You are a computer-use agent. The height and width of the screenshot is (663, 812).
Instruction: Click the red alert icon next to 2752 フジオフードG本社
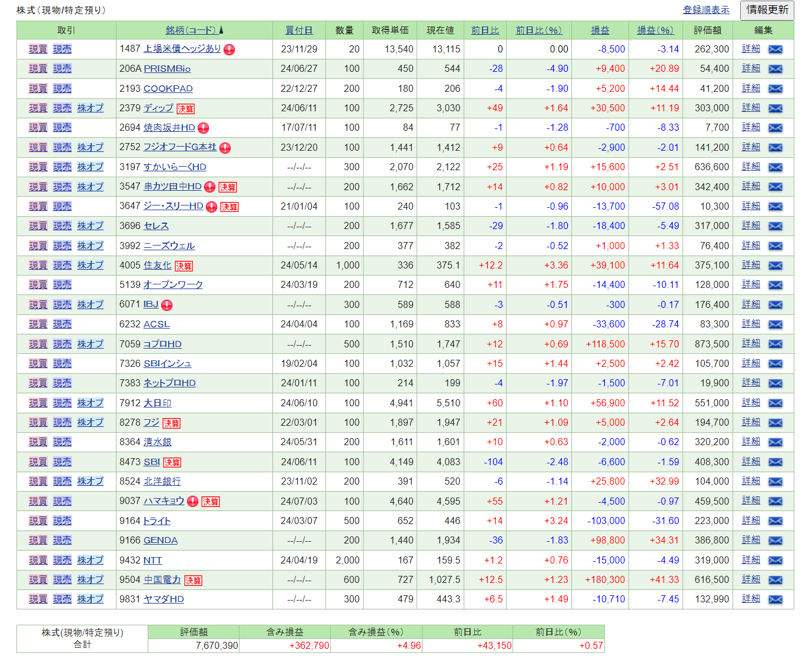[225, 148]
